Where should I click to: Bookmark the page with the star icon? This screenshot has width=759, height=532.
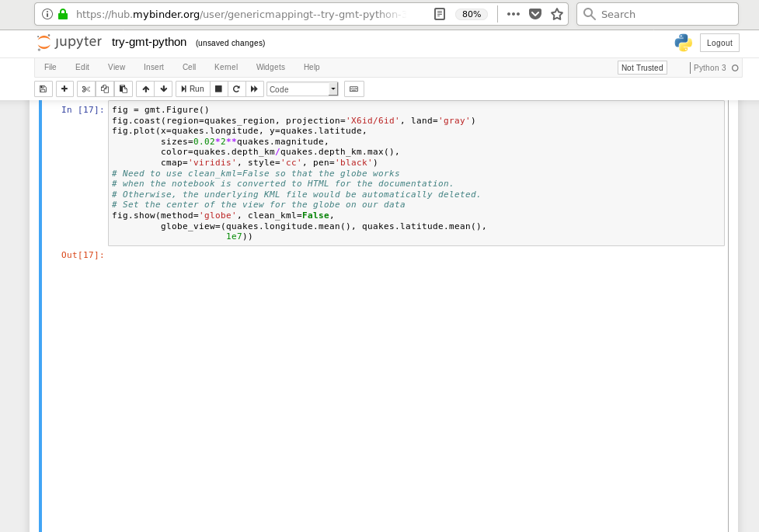557,14
